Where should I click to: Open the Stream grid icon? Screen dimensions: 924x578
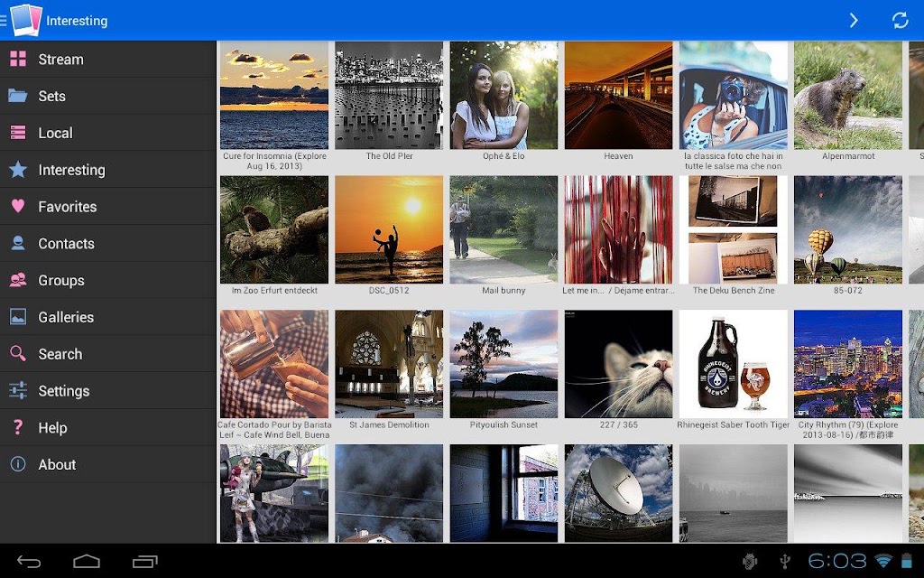coord(18,59)
